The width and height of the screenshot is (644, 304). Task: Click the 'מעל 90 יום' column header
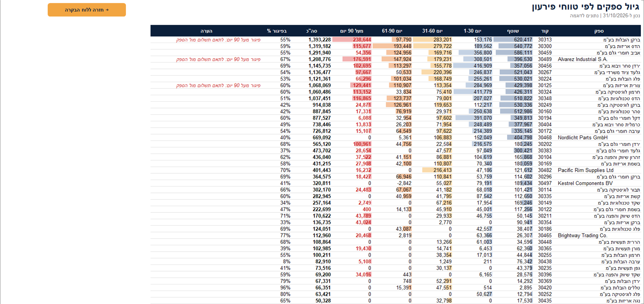click(352, 31)
